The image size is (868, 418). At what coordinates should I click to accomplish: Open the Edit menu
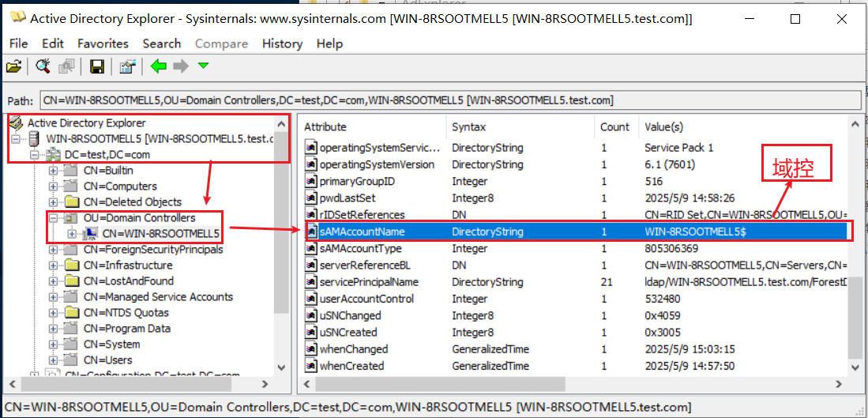point(53,43)
